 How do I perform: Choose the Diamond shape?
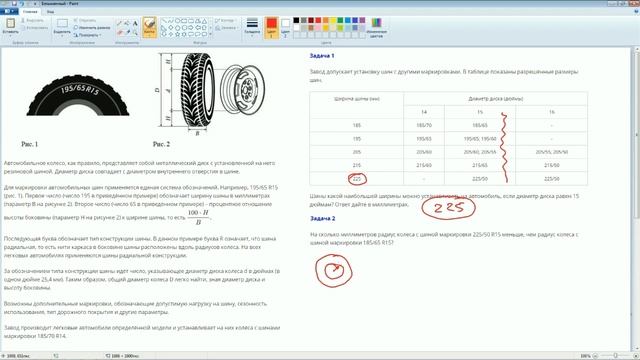point(171,27)
